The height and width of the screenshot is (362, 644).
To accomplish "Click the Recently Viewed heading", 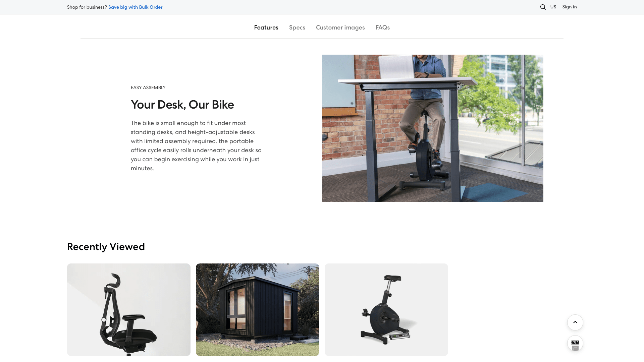I will pos(106,247).
